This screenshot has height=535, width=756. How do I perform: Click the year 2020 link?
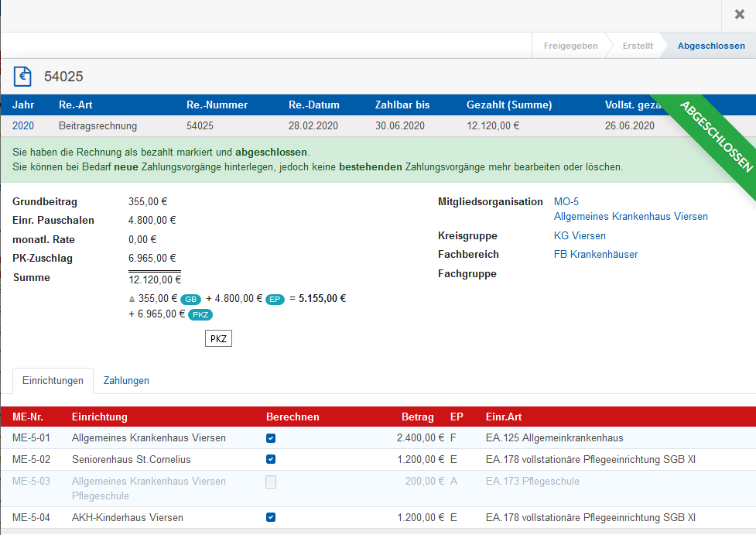[x=23, y=125]
